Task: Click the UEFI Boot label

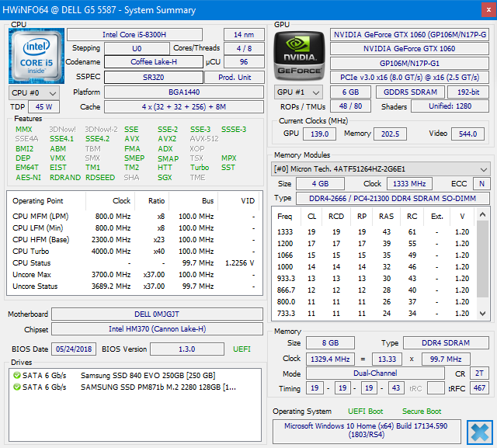Action: click(x=366, y=412)
